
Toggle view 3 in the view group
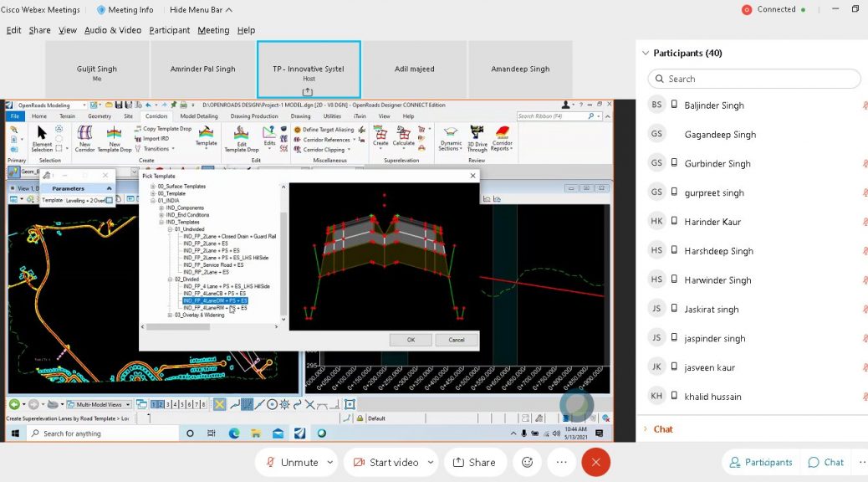168,404
